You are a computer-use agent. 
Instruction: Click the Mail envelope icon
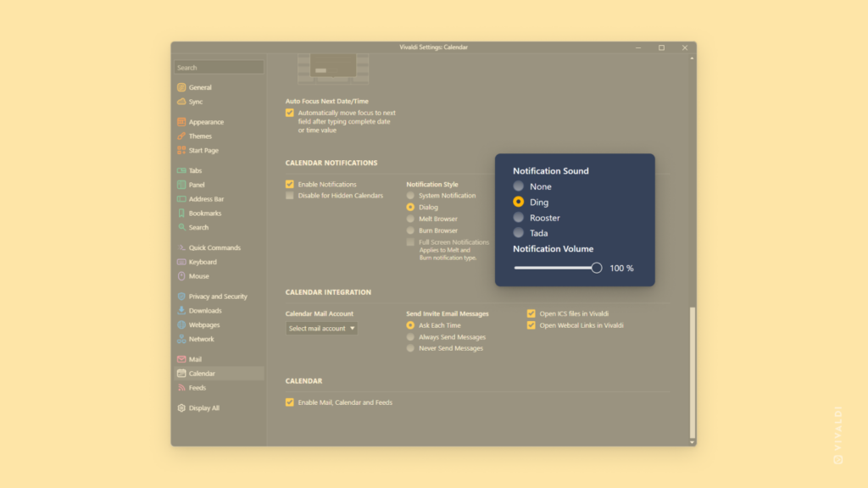click(x=181, y=359)
